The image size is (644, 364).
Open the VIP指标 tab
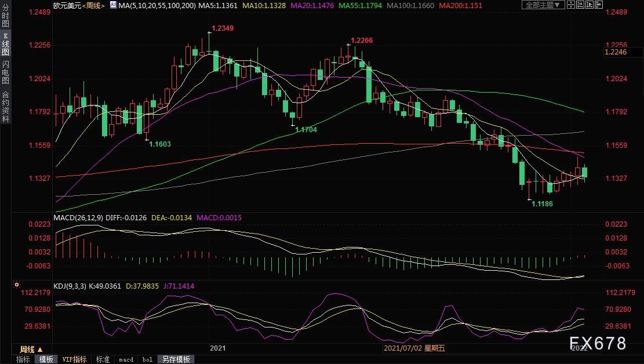pos(74,359)
